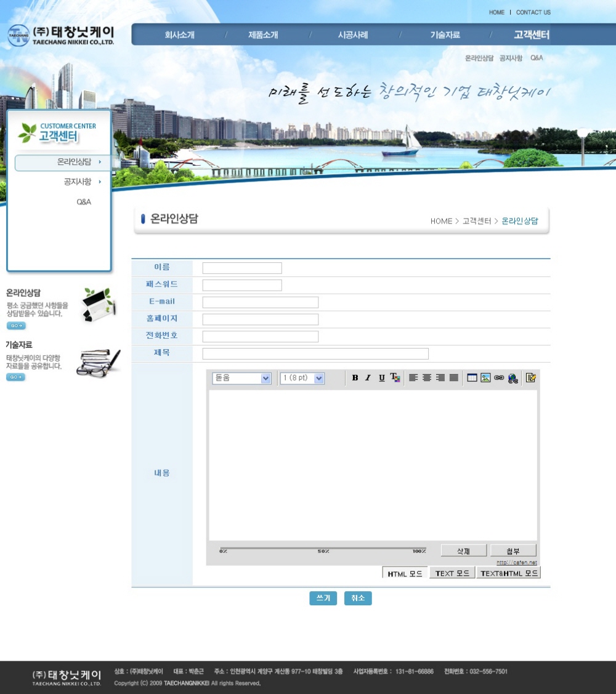Toggle bold formatting in the editor
The image size is (616, 694).
(x=355, y=378)
